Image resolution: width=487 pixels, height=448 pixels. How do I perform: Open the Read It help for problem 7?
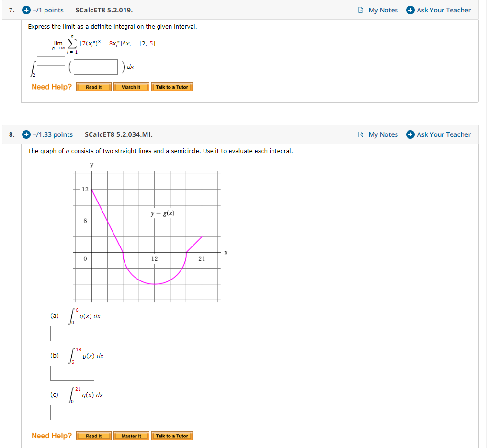click(x=93, y=87)
